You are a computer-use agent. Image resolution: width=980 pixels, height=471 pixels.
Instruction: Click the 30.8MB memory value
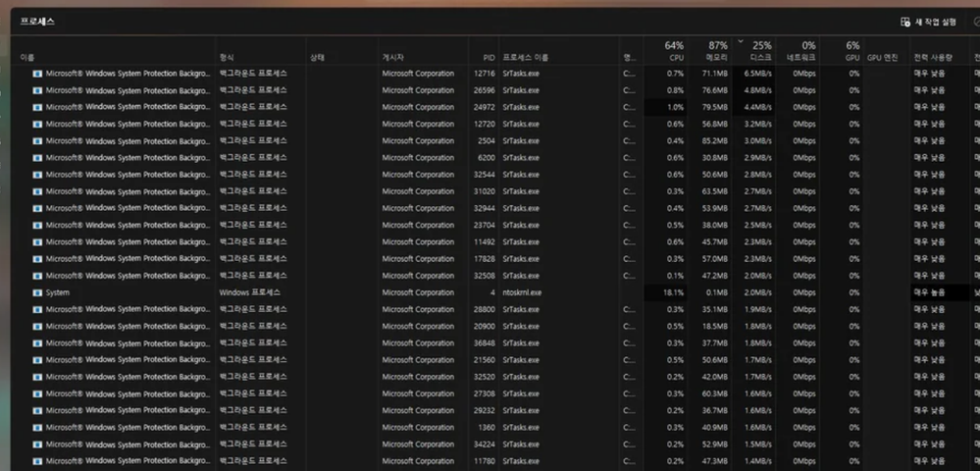(x=715, y=158)
